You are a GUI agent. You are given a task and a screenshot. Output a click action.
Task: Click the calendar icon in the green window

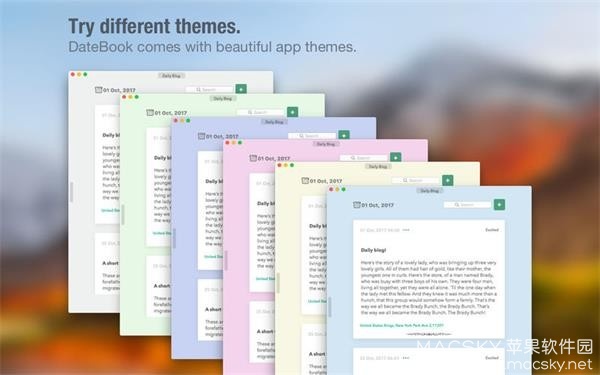pyautogui.click(x=150, y=112)
